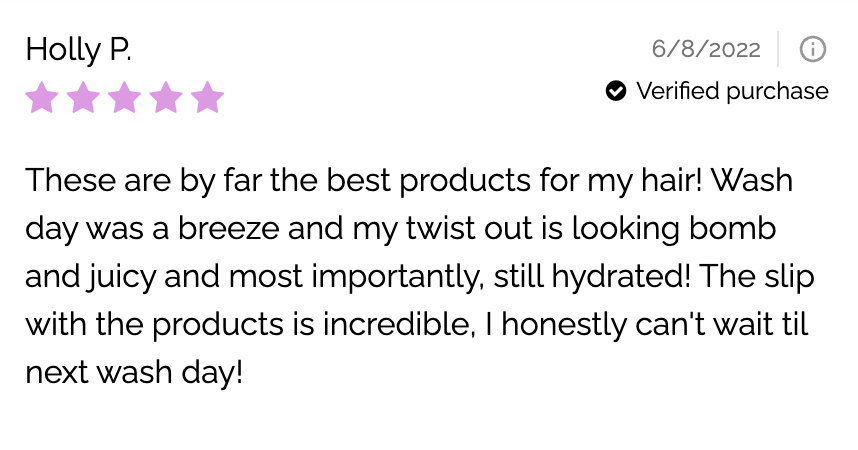The image size is (858, 450).
Task: Select the fourth purple rating star
Action: pos(166,98)
